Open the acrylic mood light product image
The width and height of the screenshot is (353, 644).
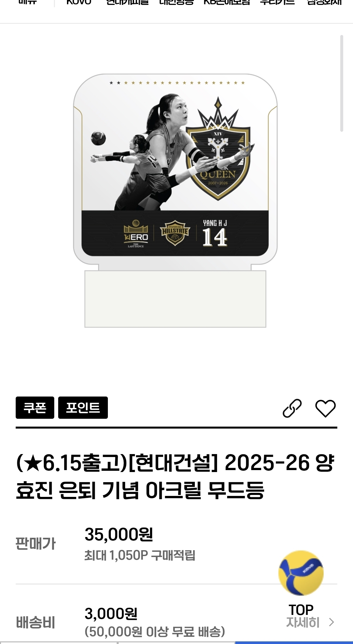point(175,200)
